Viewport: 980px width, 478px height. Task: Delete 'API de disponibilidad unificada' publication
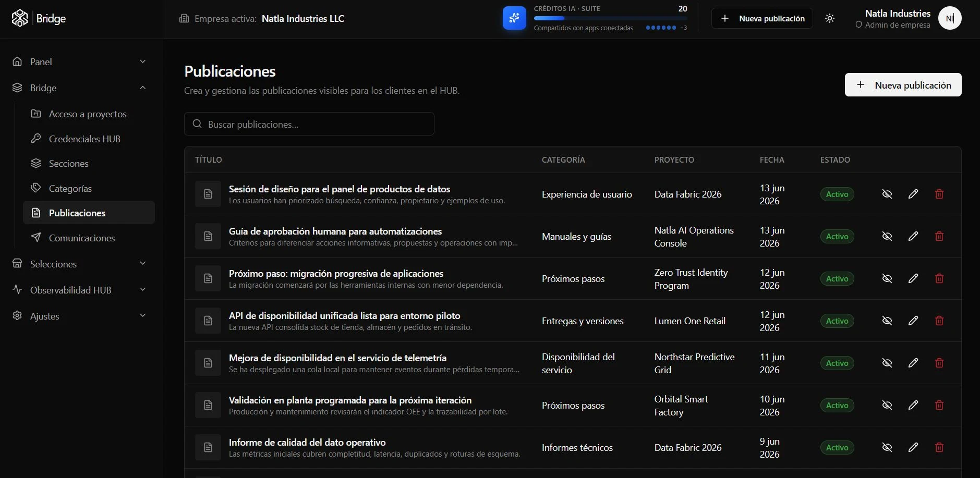939,321
